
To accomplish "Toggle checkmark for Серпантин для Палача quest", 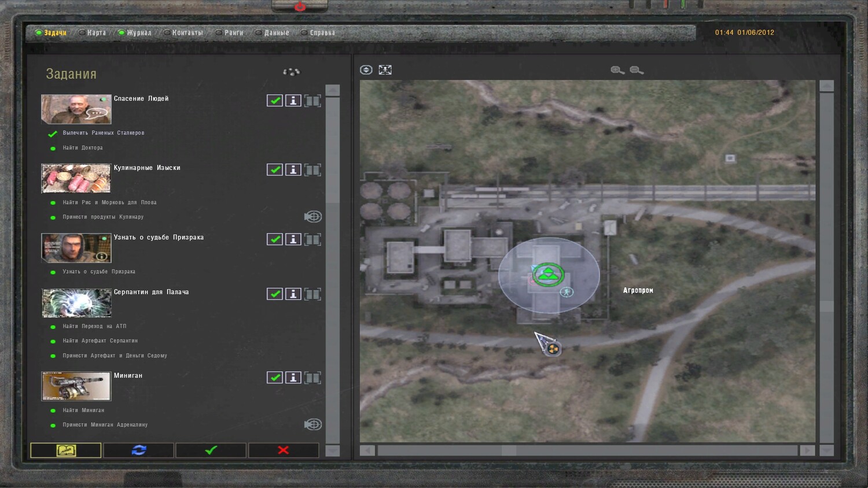I will pyautogui.click(x=274, y=294).
